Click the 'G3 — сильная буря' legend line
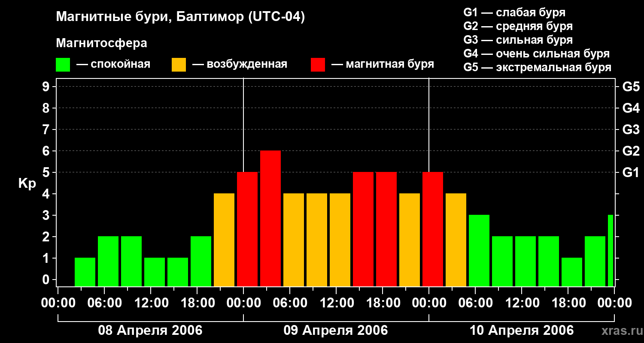The width and height of the screenshot is (644, 343). point(518,40)
